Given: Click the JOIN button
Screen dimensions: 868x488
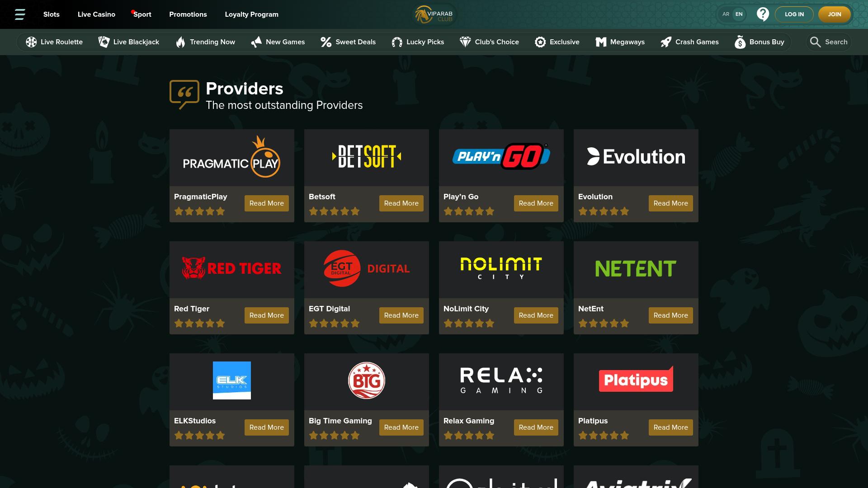Looking at the screenshot, I should [835, 14].
